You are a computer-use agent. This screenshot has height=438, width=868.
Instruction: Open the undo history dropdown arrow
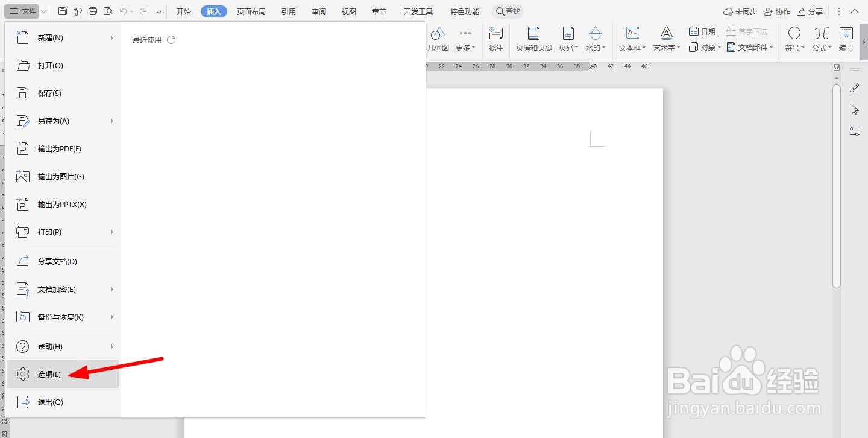[132, 11]
